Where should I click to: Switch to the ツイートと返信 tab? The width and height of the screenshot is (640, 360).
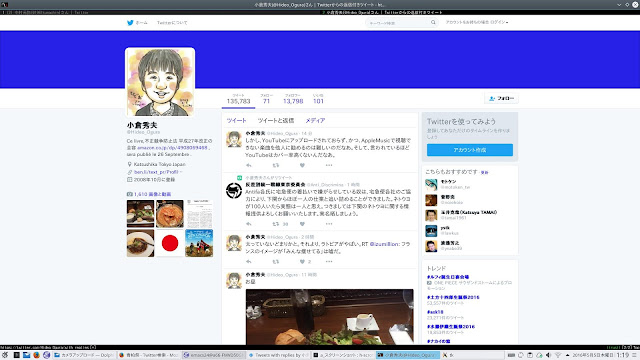tap(276, 120)
